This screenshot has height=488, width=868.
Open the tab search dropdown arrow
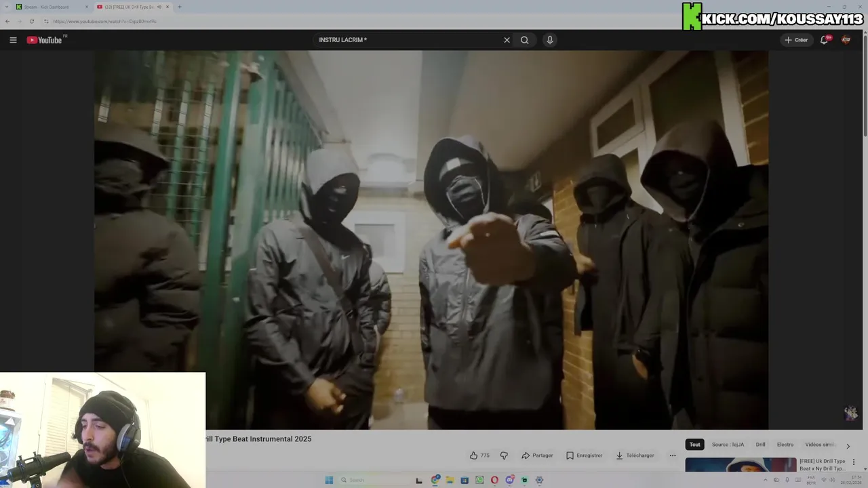coord(5,7)
